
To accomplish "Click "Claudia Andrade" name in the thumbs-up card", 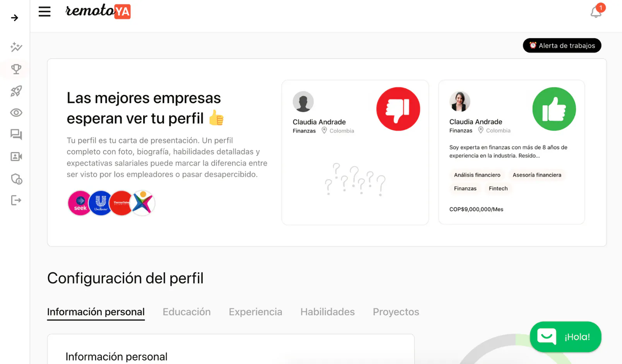I will point(476,122).
